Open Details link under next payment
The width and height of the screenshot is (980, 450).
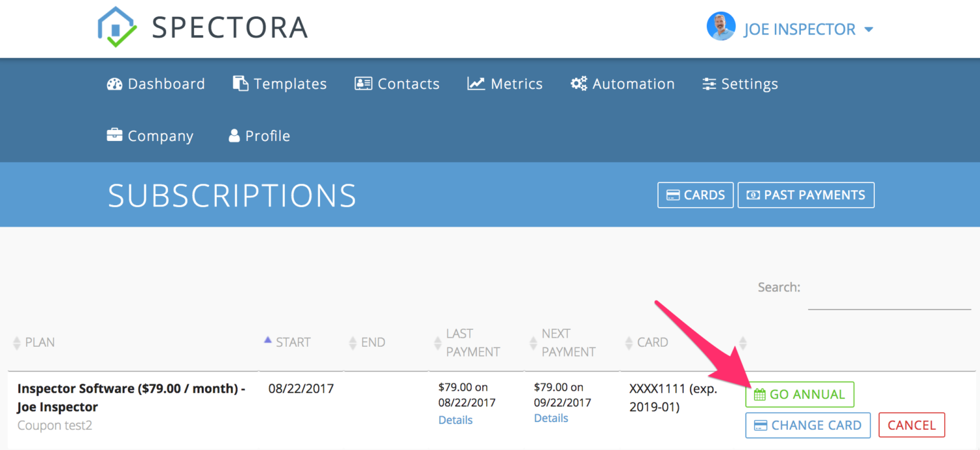point(551,418)
